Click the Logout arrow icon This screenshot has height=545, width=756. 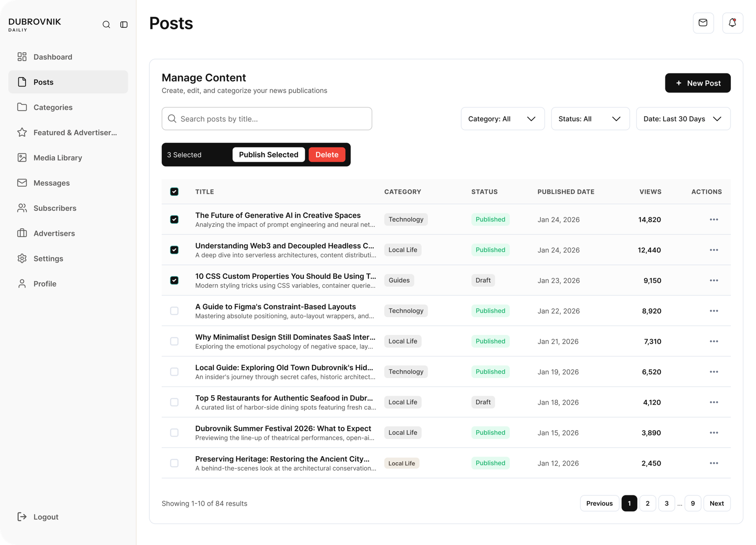point(22,517)
